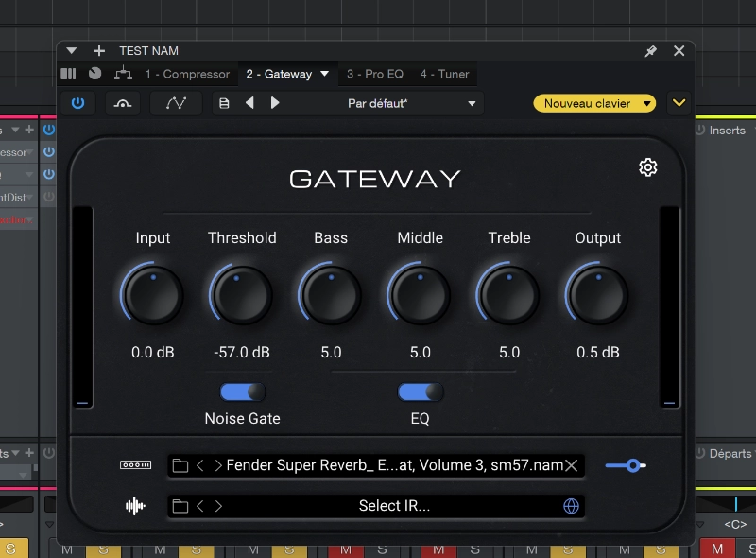Pin the TEST NAM plugin window
Screen dimensions: 756x558
(651, 51)
